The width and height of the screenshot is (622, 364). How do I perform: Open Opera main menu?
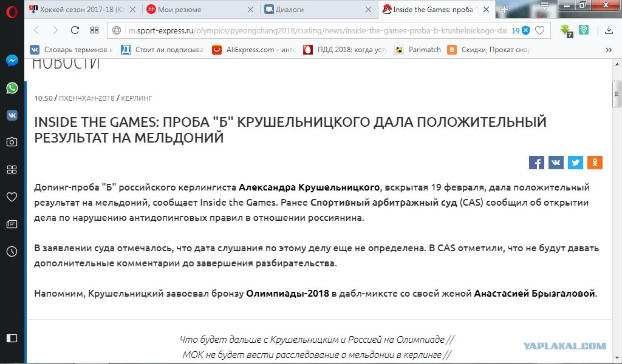(12, 12)
